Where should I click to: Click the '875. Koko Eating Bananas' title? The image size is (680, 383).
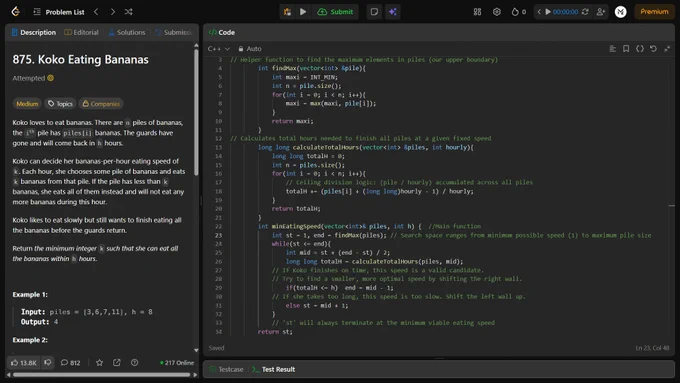pyautogui.click(x=81, y=59)
